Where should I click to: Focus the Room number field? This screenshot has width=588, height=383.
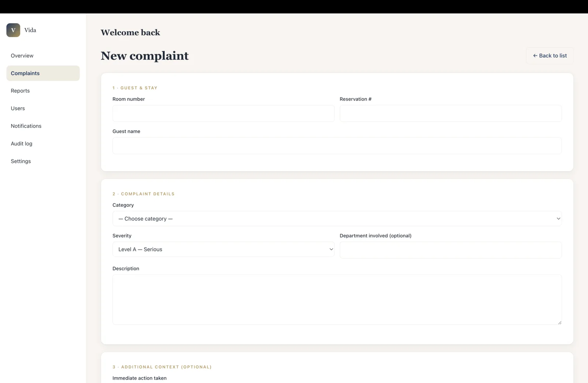coord(223,113)
